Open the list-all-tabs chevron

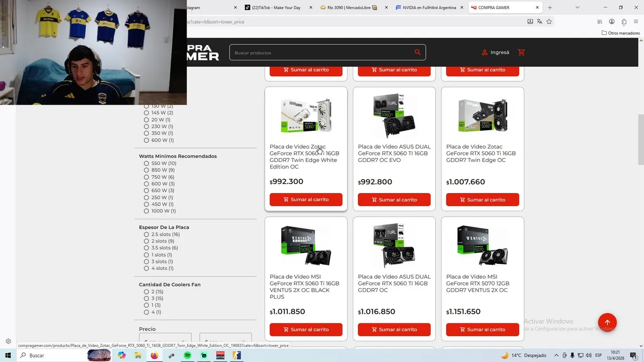(577, 8)
